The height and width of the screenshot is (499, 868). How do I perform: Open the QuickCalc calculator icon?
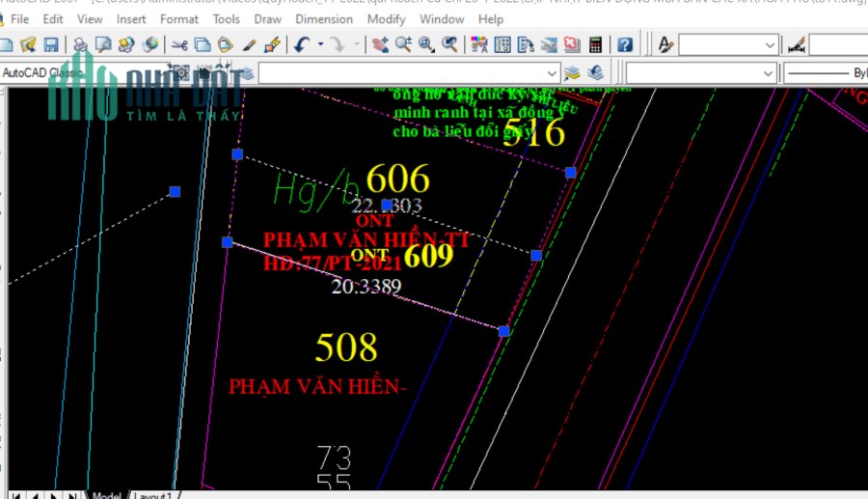[x=595, y=44]
